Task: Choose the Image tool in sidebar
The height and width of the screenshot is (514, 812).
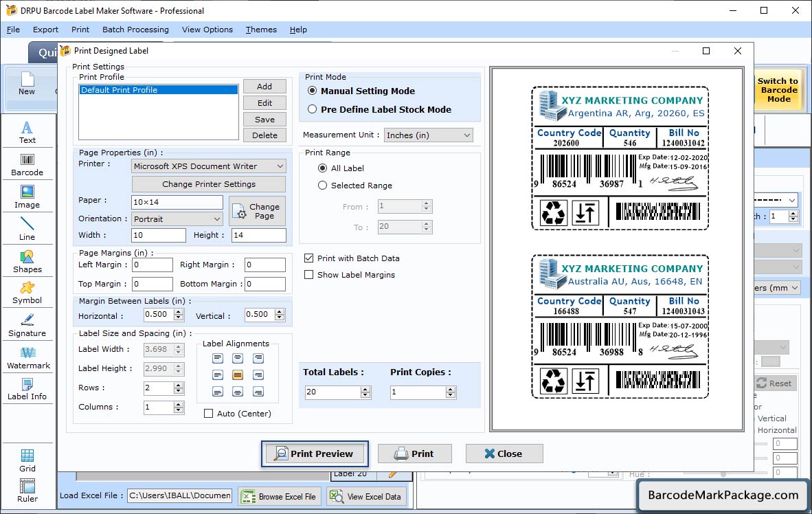Action: pyautogui.click(x=27, y=197)
